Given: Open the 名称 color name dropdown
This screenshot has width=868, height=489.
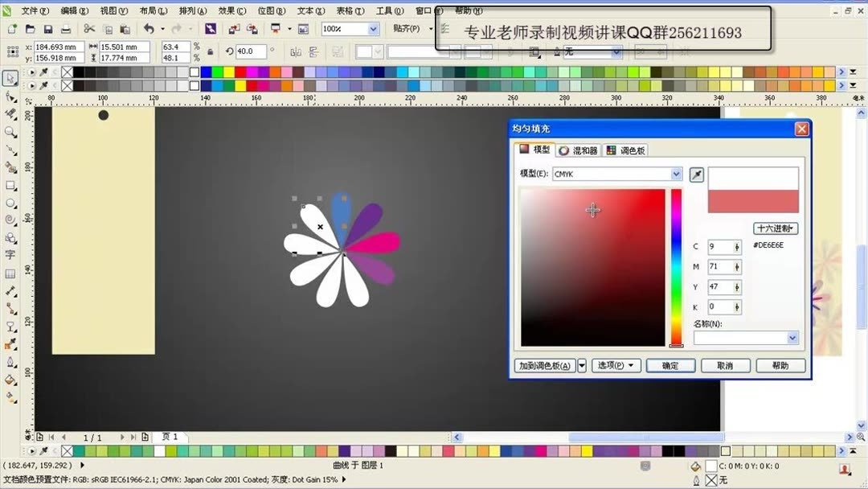Looking at the screenshot, I should 792,338.
